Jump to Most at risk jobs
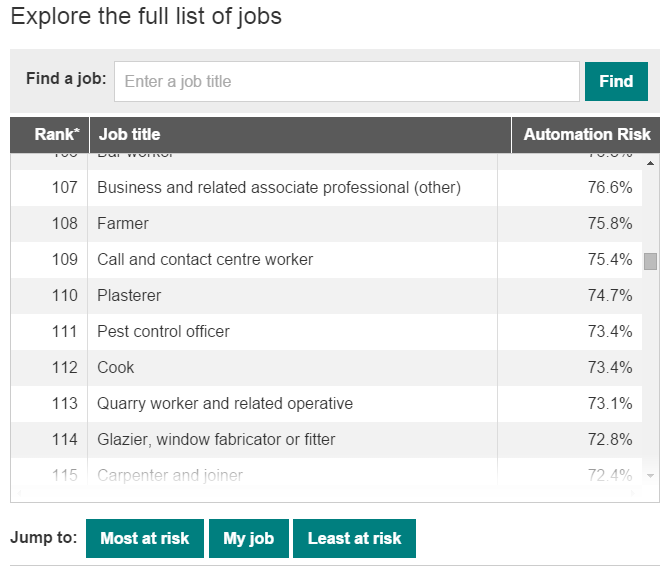Viewport: 668px width, 574px height. 145,538
